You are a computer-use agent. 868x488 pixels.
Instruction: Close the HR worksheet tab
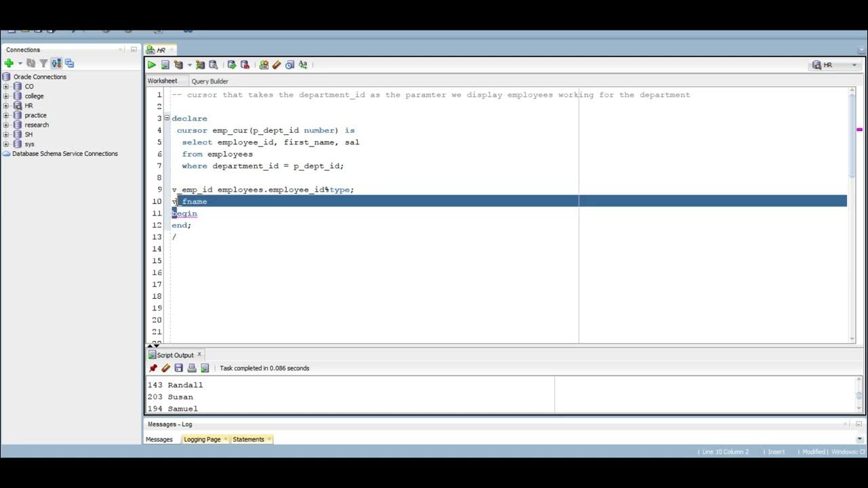point(172,49)
